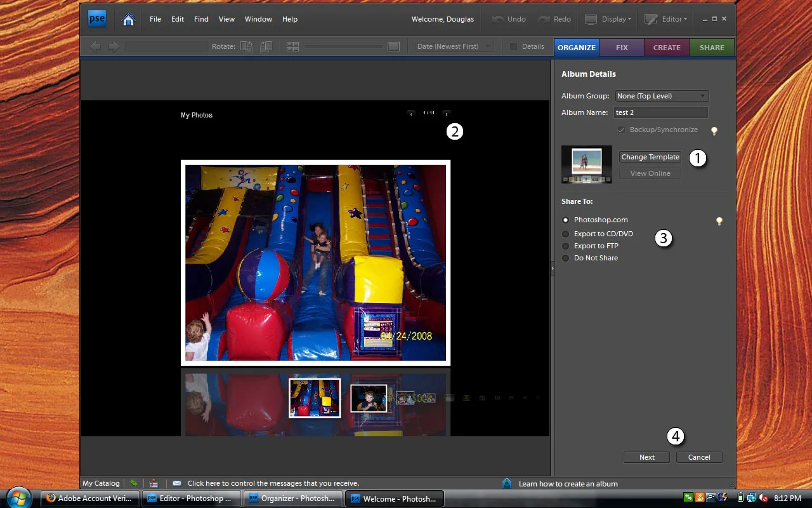Switch to the FIX tab
The height and width of the screenshot is (508, 812).
(622, 48)
